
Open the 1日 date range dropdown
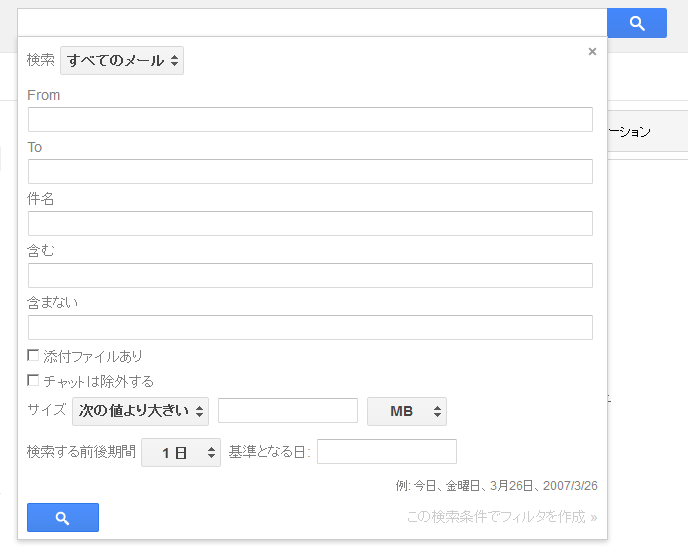(181, 452)
